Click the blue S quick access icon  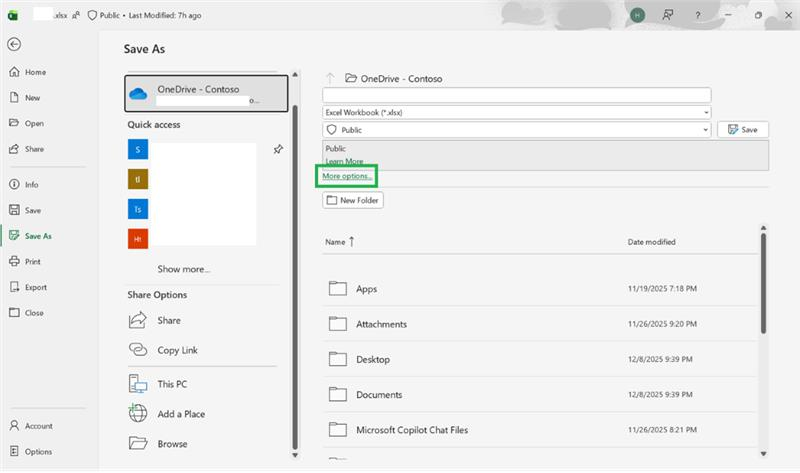138,150
